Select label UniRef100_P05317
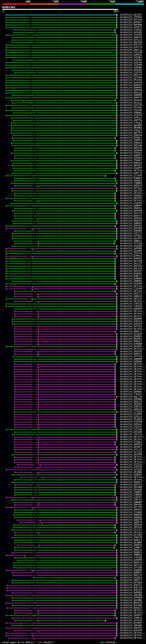 [x=131, y=153]
